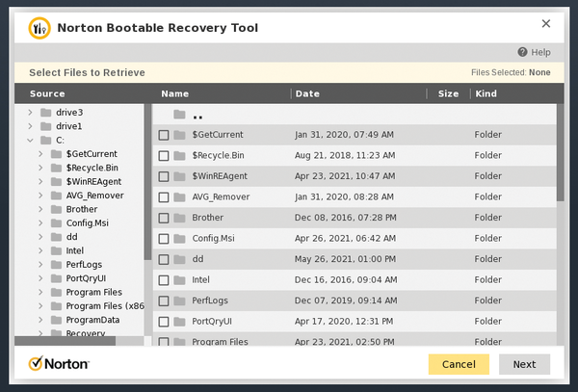Click the Config.Msi folder icon in file list

[179, 238]
